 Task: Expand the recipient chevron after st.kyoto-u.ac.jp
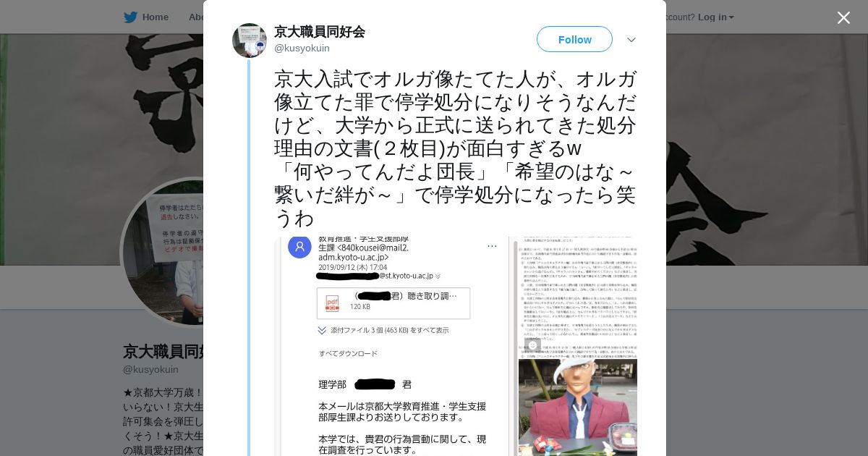pos(438,276)
